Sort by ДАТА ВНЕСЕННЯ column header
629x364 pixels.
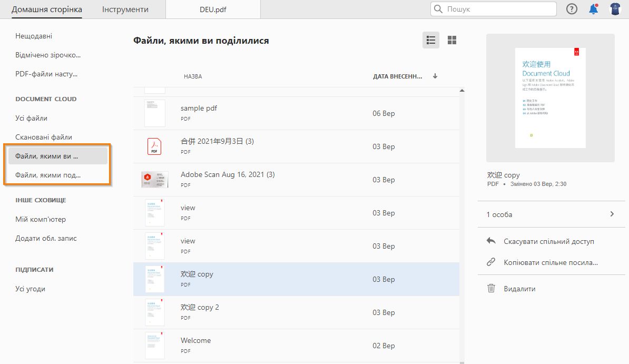click(x=398, y=76)
